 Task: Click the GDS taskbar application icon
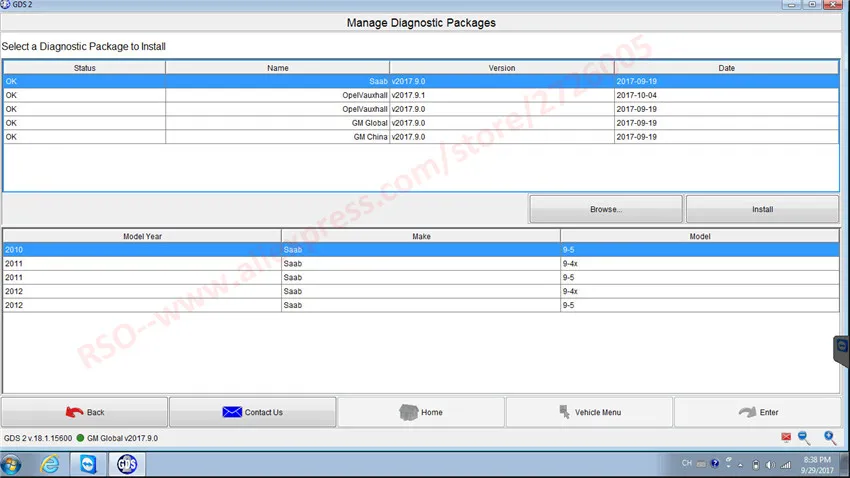point(127,464)
